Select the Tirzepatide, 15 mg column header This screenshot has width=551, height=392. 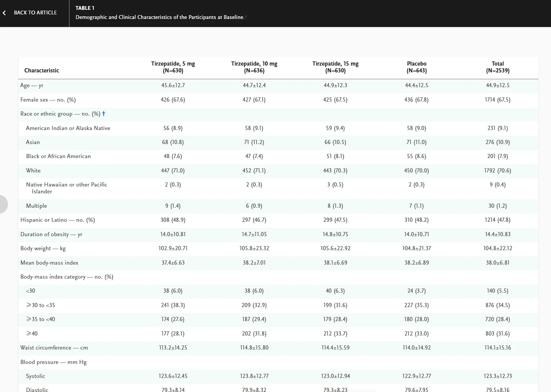pyautogui.click(x=335, y=67)
